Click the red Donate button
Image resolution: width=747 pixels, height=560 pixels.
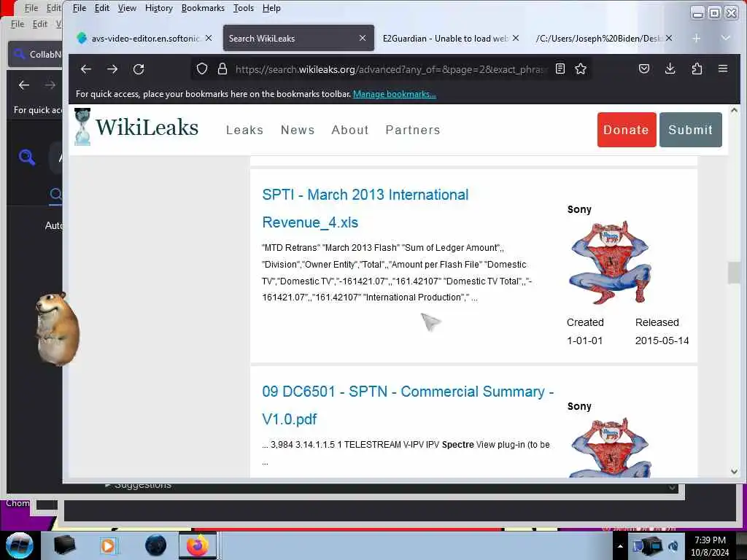pos(627,130)
